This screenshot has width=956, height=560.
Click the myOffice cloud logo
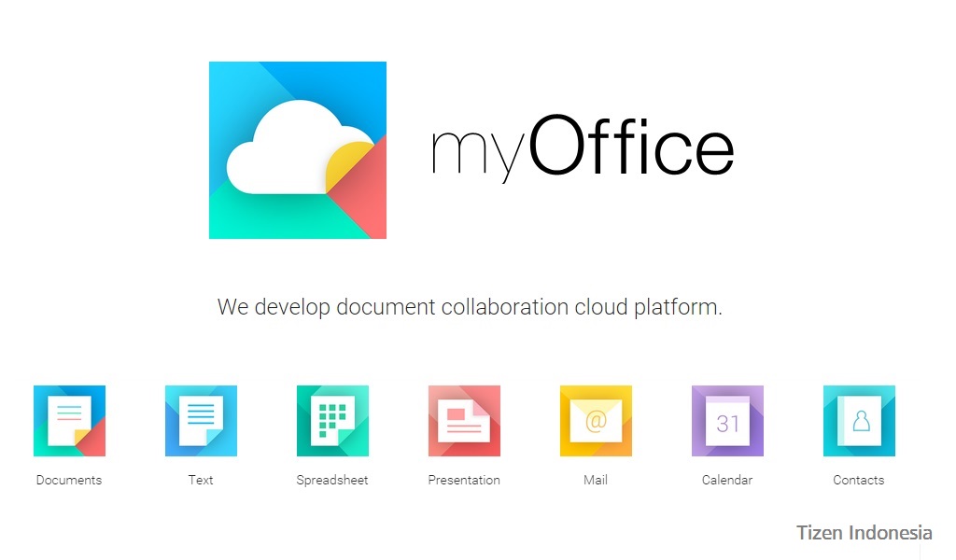pos(298,150)
